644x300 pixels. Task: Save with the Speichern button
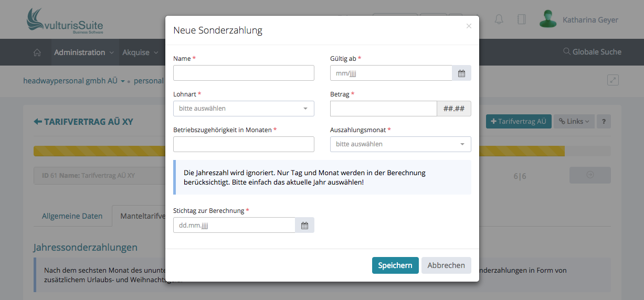(395, 265)
